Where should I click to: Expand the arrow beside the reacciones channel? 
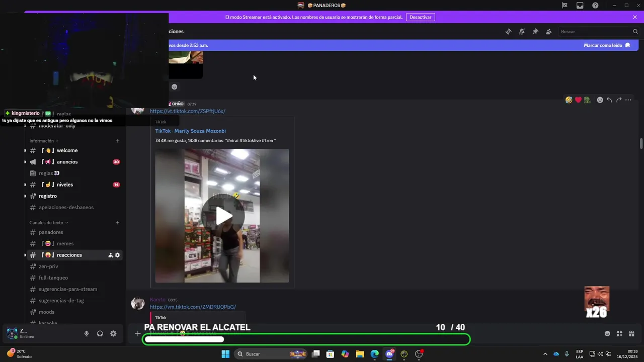[x=25, y=255]
